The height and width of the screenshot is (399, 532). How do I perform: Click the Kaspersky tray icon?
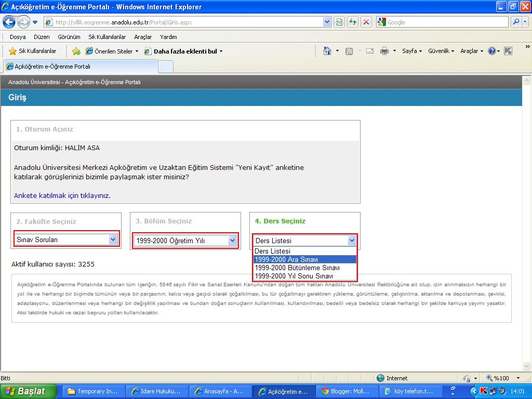click(484, 391)
